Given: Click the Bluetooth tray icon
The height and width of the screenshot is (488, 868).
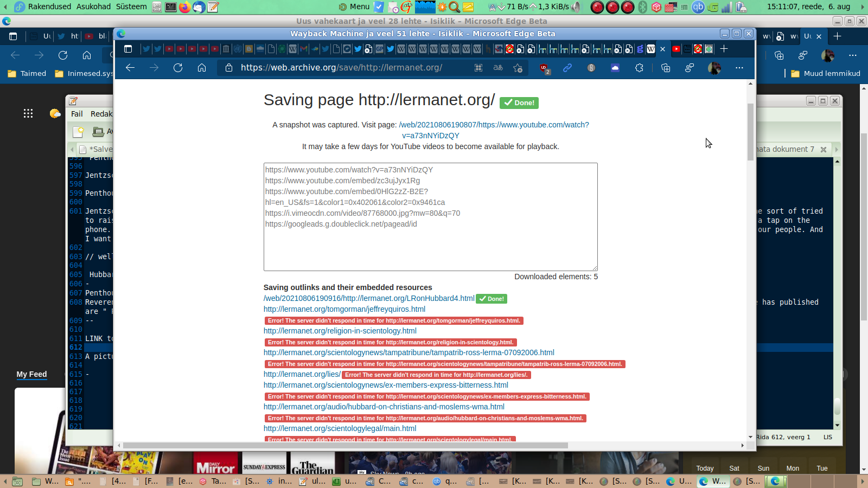Looking at the screenshot, I should point(643,7).
